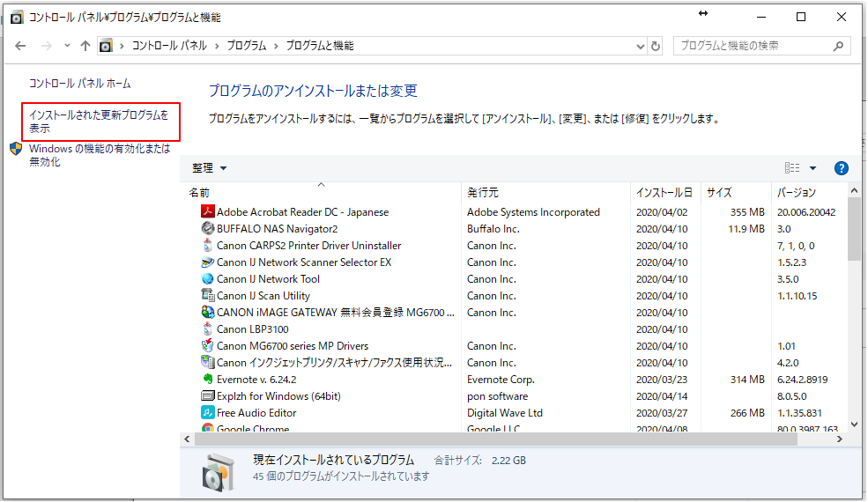This screenshot has width=868, height=502.
Task: Click the Canon インクジェットプリンタ使用状況 icon
Action: click(208, 362)
